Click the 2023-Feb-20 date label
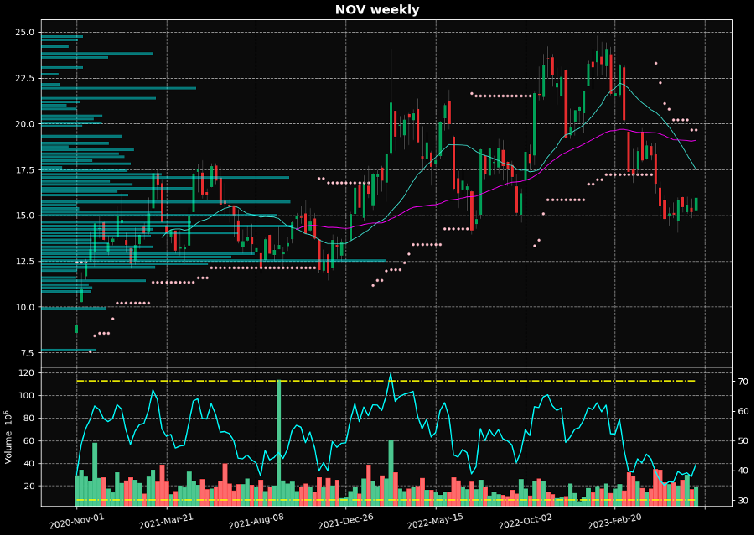This screenshot has height=536, width=756. pos(614,521)
